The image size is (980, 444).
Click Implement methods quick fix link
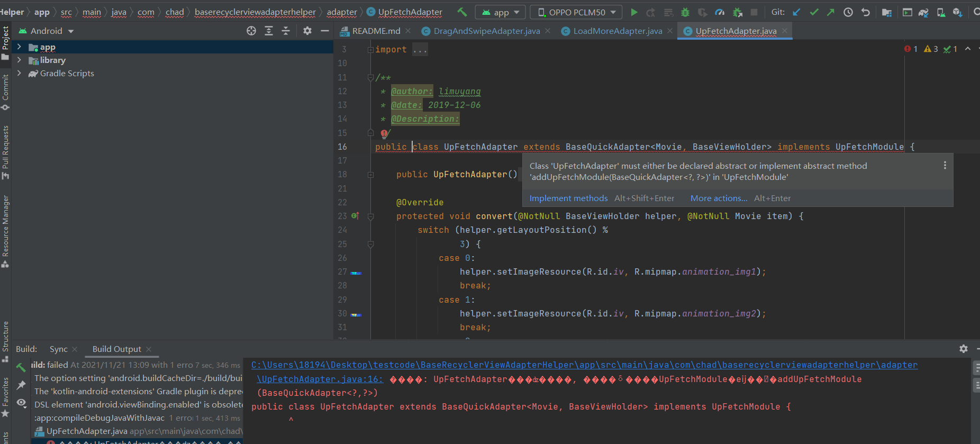point(569,198)
